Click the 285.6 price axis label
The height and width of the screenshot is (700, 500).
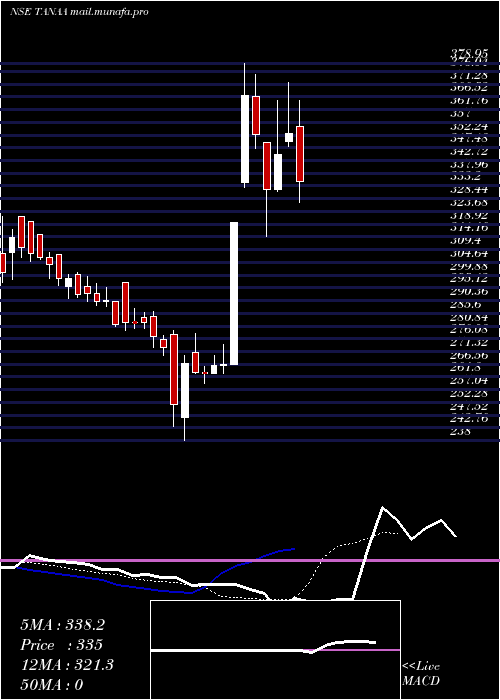click(466, 304)
